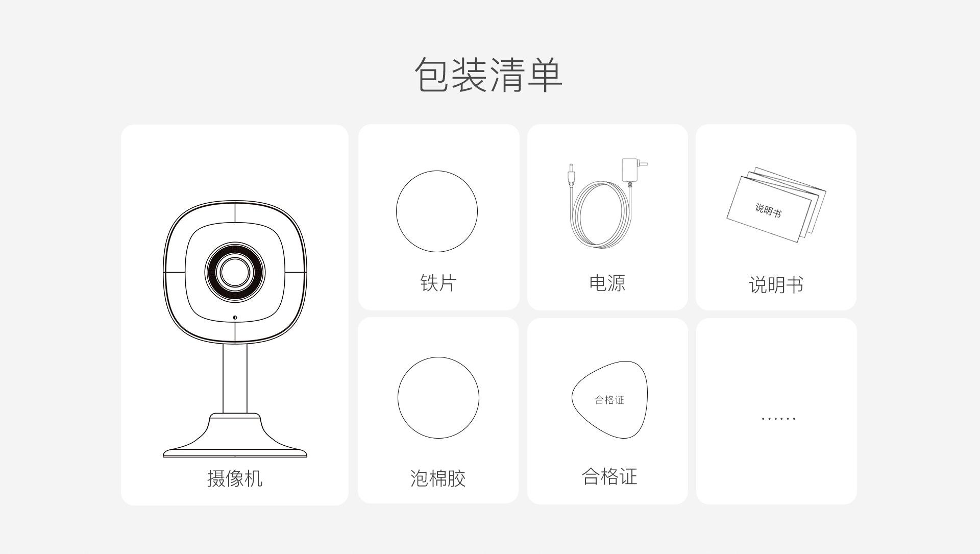The image size is (980, 554).
Task: Click the camera indicator dot below lens
Action: 235,318
